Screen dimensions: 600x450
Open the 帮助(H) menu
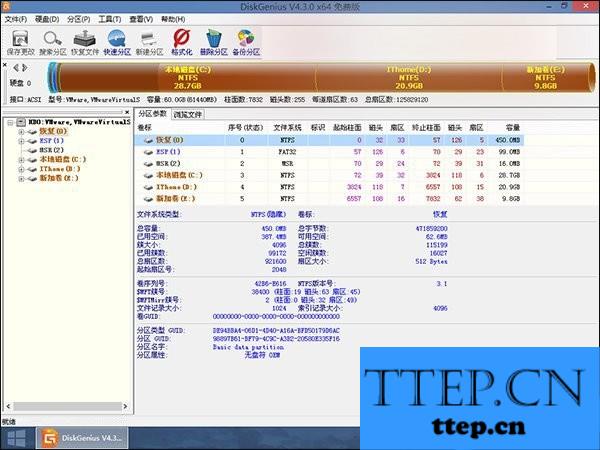[173, 19]
